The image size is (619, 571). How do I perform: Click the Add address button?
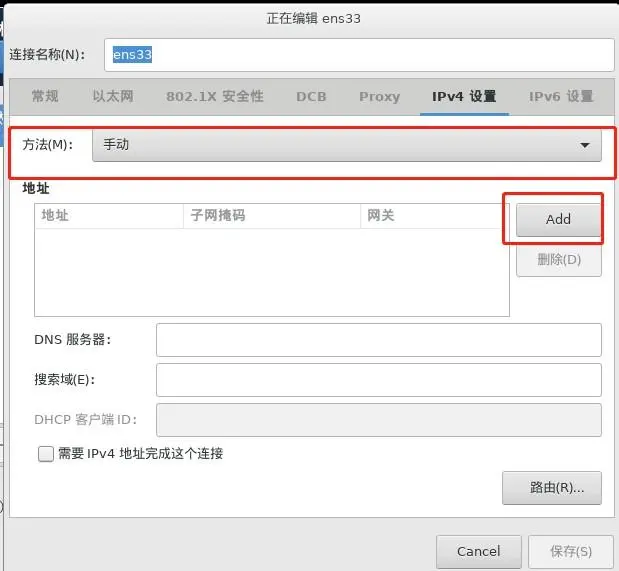tap(558, 219)
